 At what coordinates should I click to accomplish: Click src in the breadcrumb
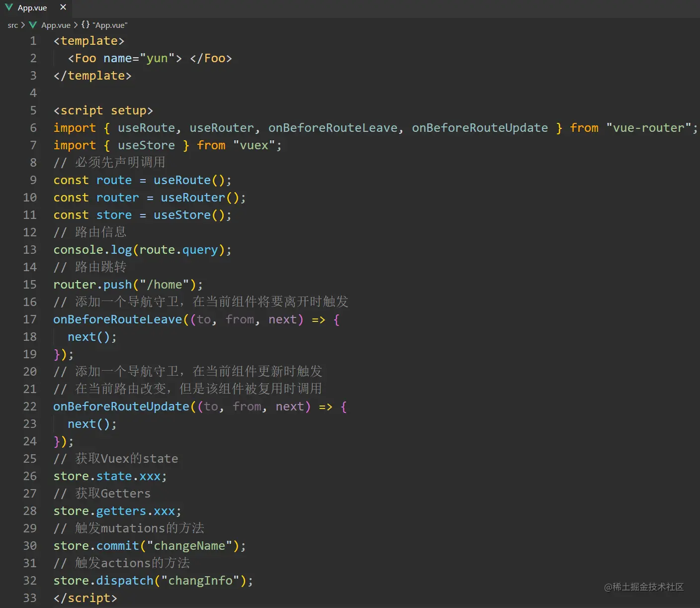pos(12,25)
